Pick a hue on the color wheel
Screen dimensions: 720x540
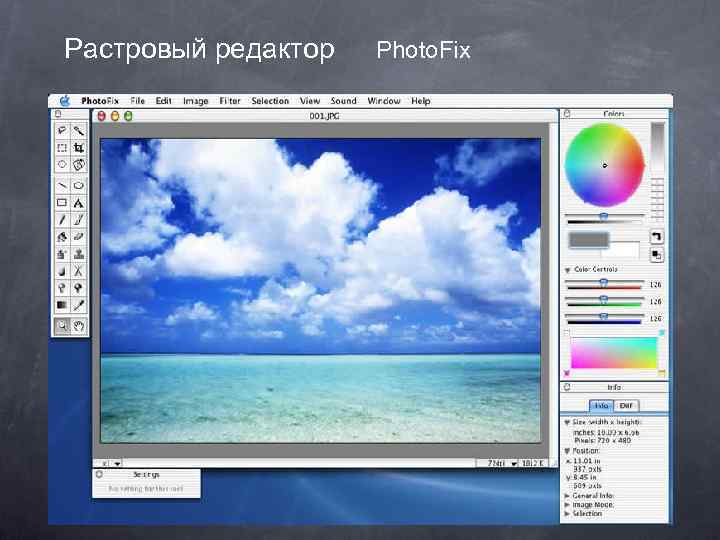604,165
